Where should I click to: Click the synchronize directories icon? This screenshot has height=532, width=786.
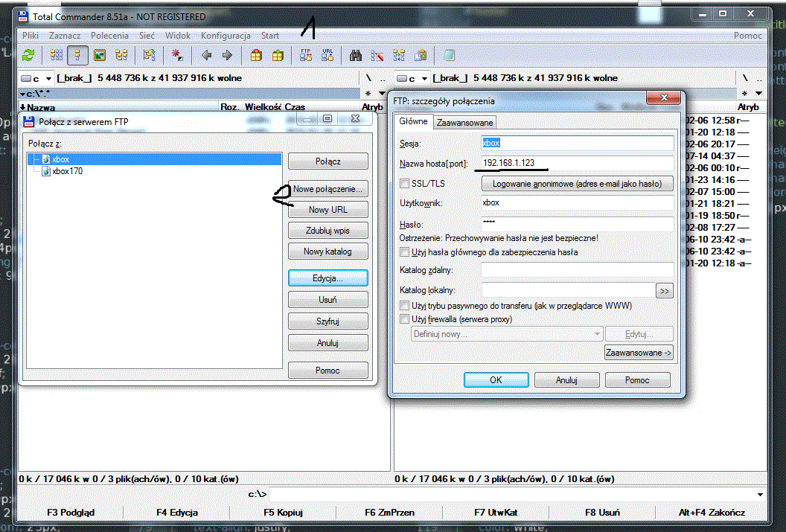(399, 55)
